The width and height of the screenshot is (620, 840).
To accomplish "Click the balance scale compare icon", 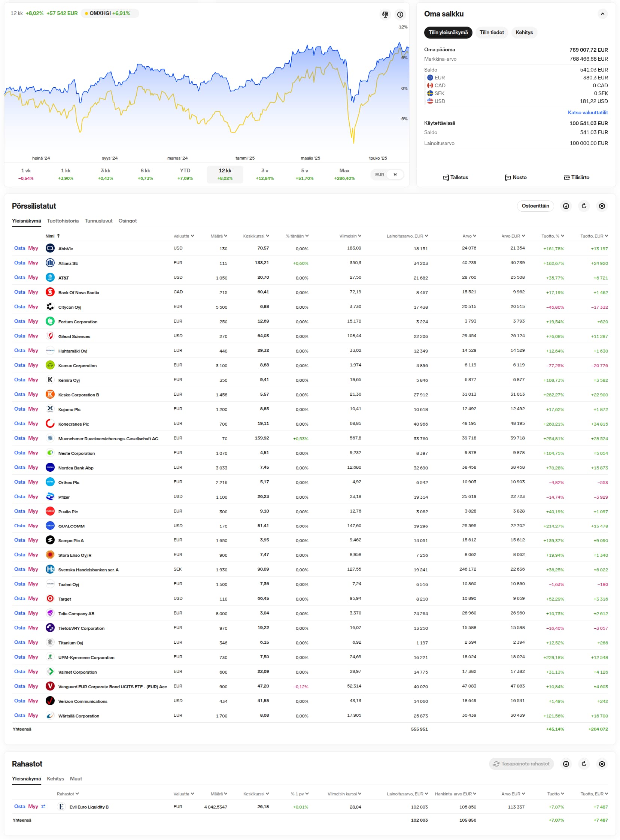I will click(385, 15).
